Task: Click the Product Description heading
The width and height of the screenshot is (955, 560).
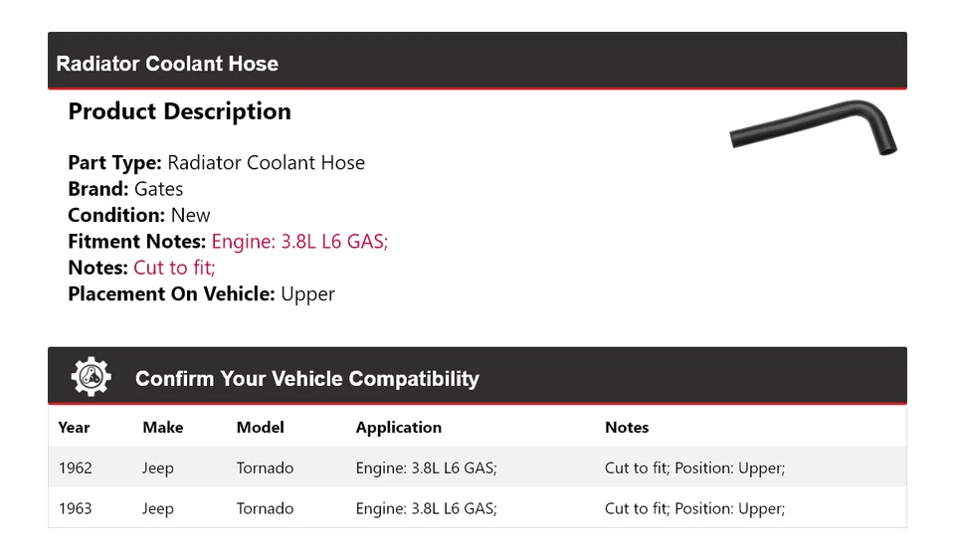Action: point(179,111)
